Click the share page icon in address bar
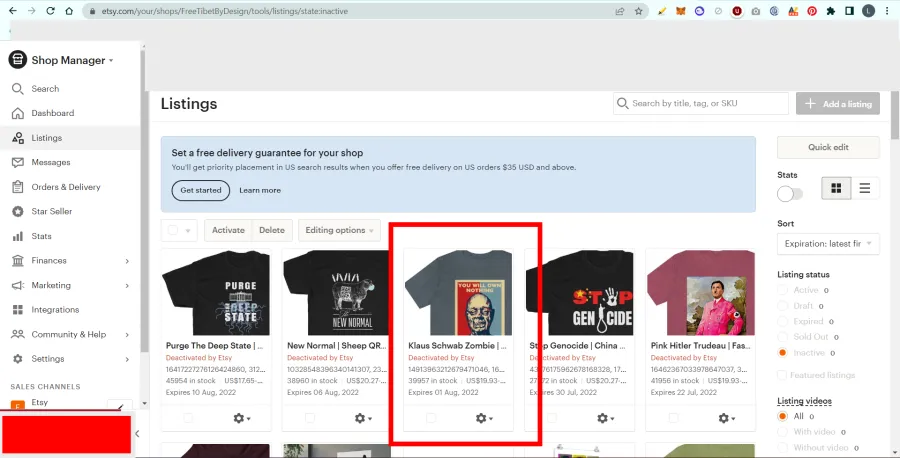This screenshot has width=900, height=458. tap(620, 11)
